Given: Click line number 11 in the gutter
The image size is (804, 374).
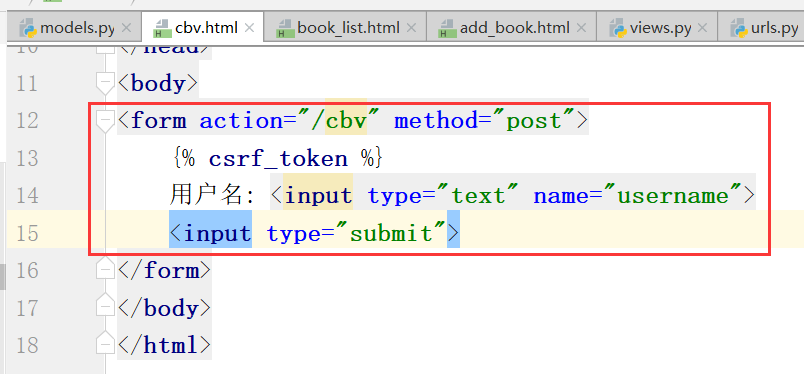Looking at the screenshot, I should (27, 84).
